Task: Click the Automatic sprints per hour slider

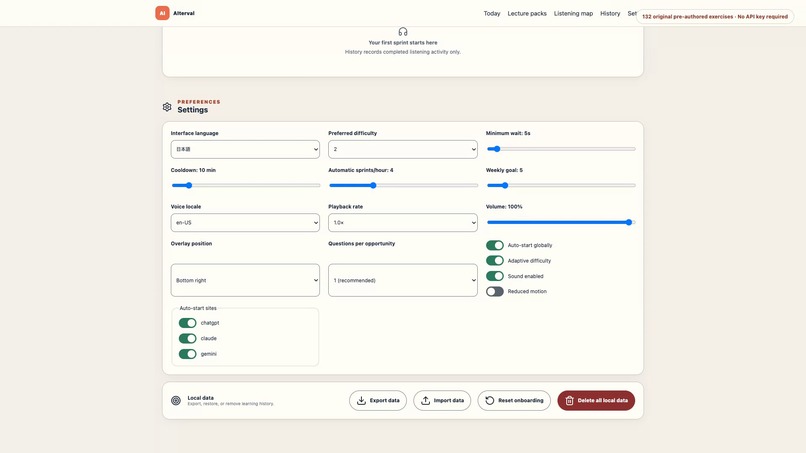Action: point(403,186)
